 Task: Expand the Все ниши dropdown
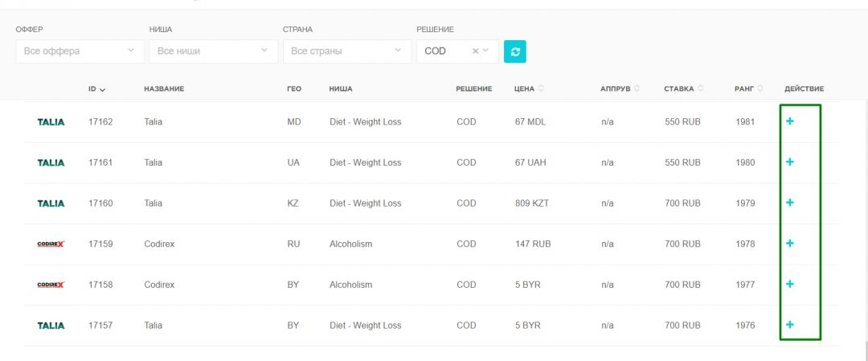point(214,51)
